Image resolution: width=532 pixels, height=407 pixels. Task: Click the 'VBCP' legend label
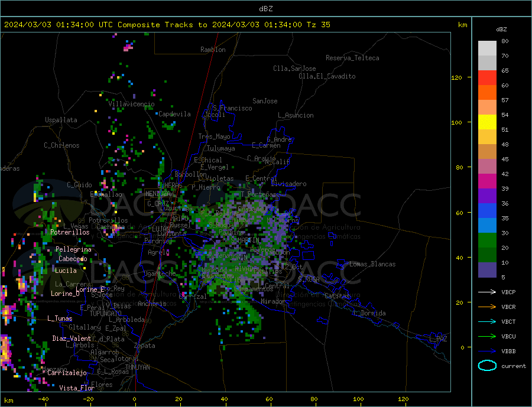(508, 292)
